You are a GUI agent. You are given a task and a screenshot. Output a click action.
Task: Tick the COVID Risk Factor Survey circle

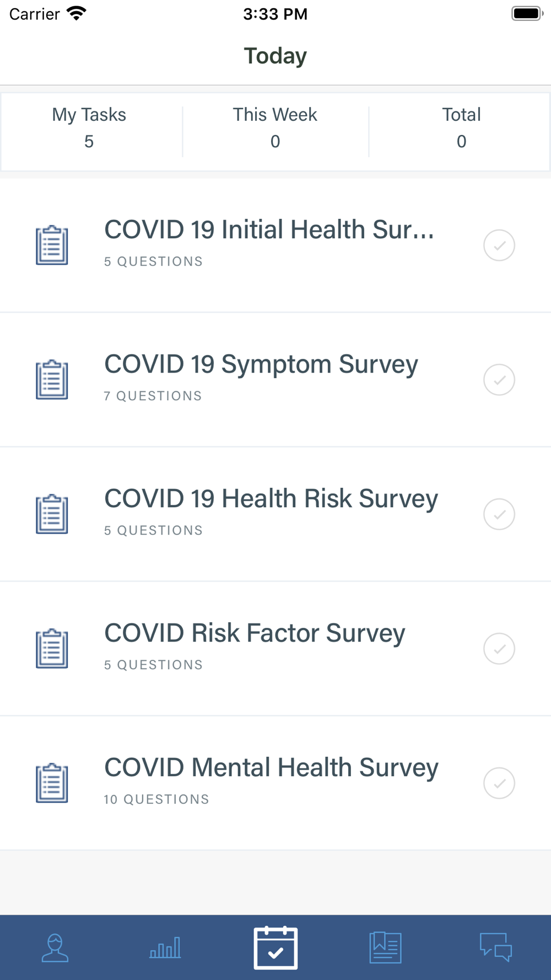point(499,649)
